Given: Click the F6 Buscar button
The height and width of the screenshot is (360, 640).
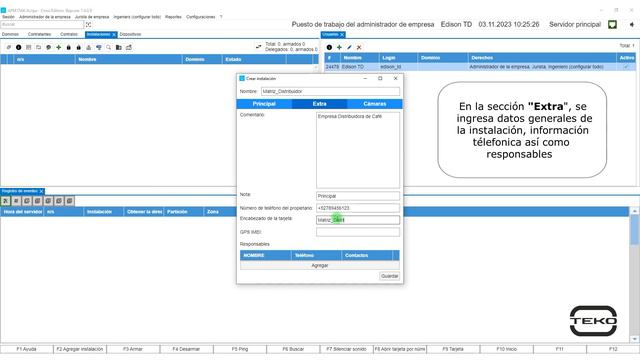Looking at the screenshot, I should tap(293, 349).
